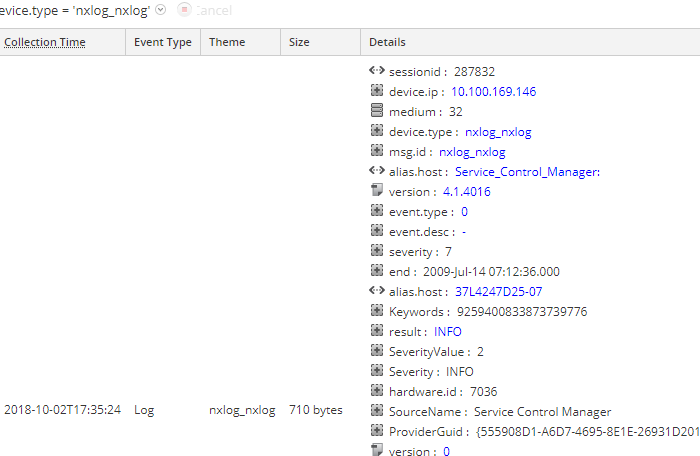Click the icon beside Keywords field

[376, 311]
